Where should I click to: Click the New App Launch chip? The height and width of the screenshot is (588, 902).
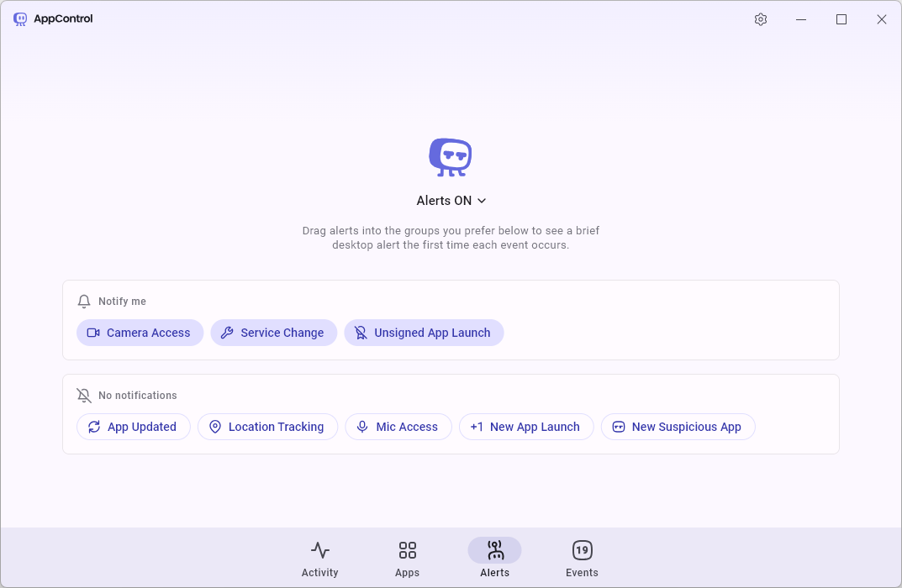526,427
